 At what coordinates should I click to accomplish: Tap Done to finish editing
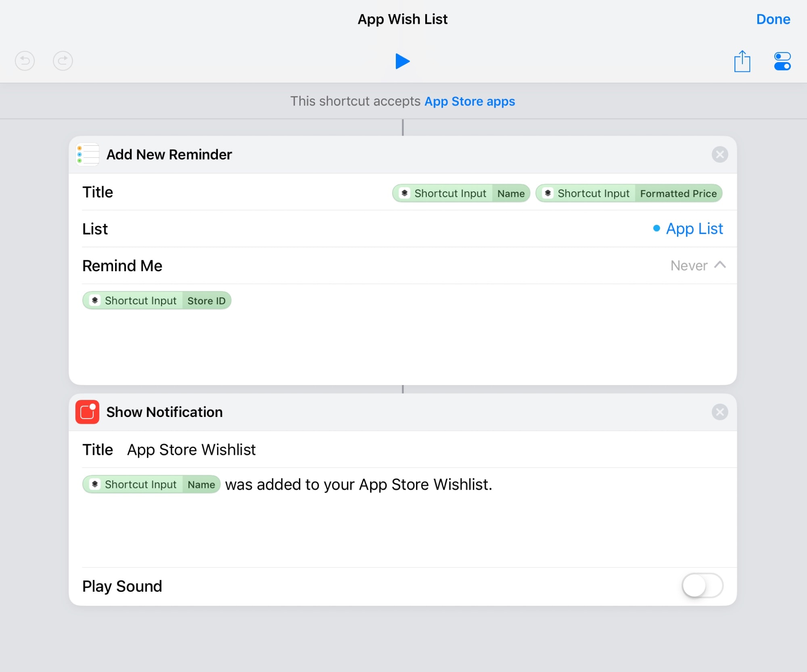point(773,19)
